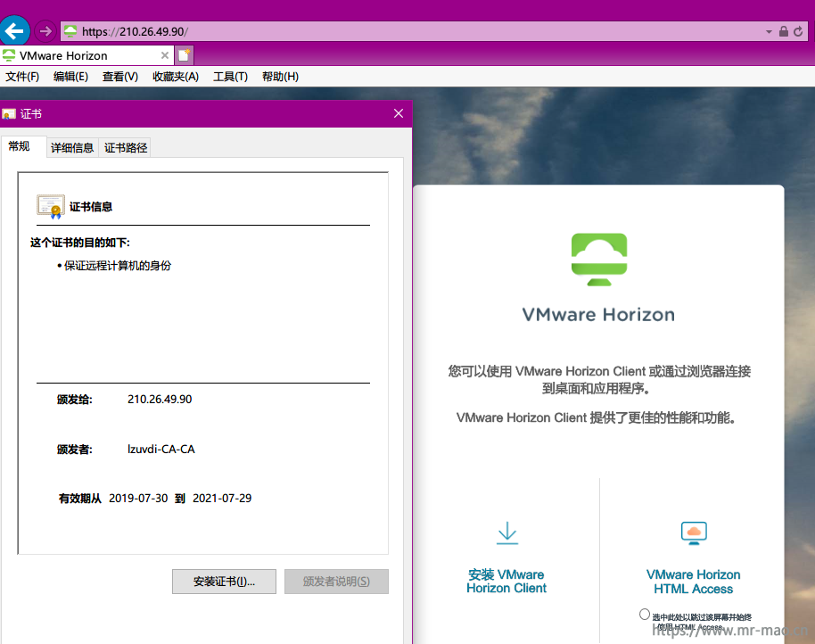Open the VMware Horizon HTML Access link

[x=694, y=582]
